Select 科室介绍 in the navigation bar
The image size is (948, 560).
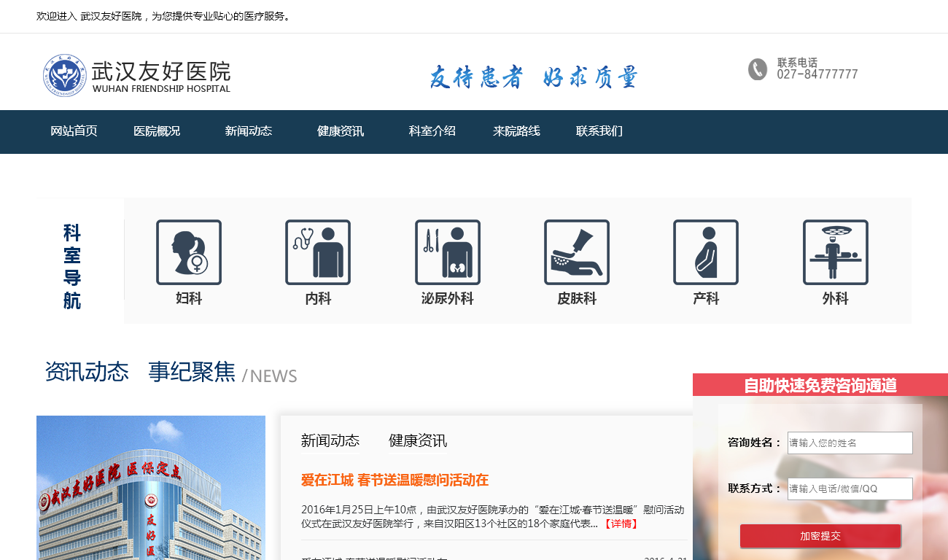click(432, 131)
